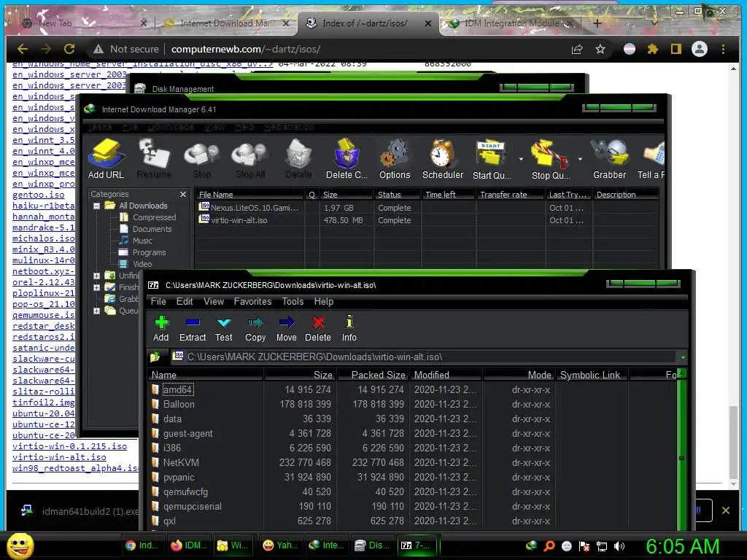Image resolution: width=747 pixels, height=560 pixels.
Task: Sort 7-Zip list by Packed Size column
Action: tap(373, 376)
